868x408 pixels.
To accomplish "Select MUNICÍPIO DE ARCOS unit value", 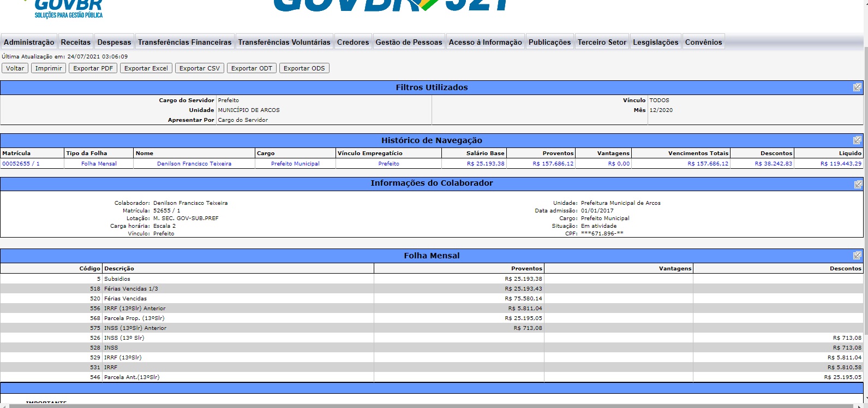I will (249, 110).
